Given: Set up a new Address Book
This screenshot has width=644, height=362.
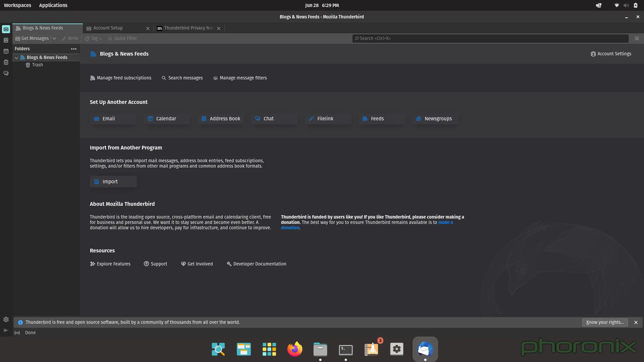Looking at the screenshot, I should 221,119.
